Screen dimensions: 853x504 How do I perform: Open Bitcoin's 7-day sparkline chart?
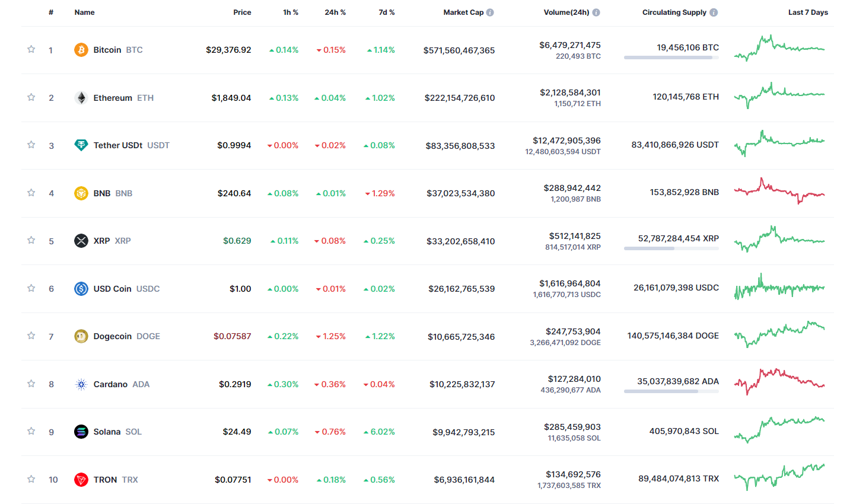click(779, 49)
